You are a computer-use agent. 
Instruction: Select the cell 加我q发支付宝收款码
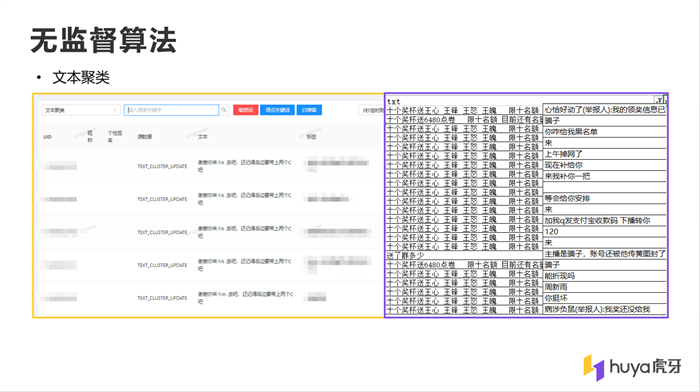[604, 221]
